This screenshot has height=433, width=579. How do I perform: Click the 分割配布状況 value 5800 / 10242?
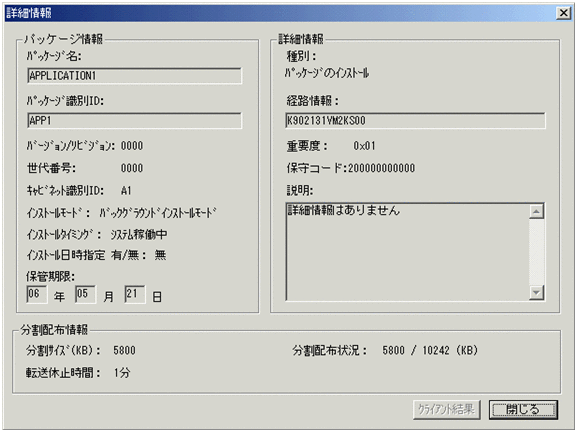[x=416, y=350]
